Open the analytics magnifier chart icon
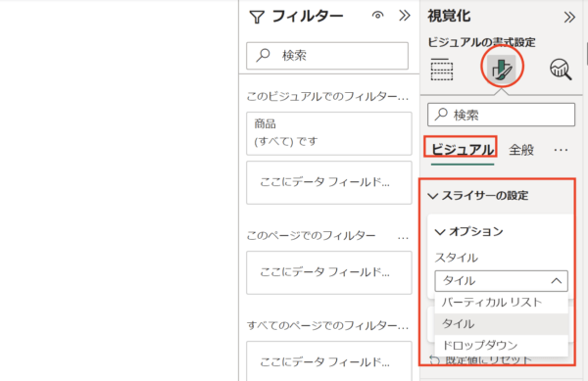Image resolution: width=588 pixels, height=381 pixels. 561,70
